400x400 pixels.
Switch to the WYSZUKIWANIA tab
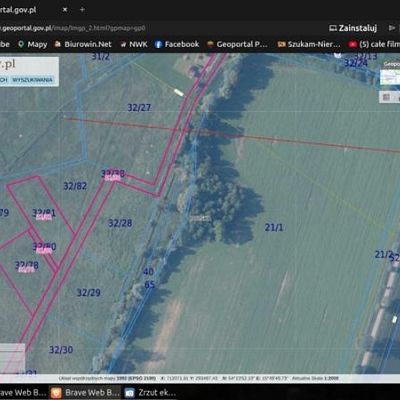tap(32, 80)
